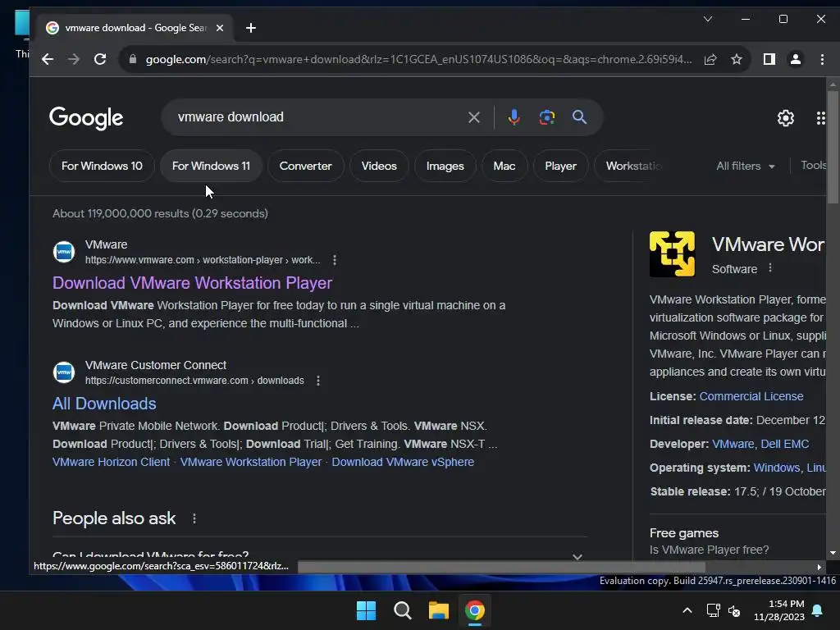840x630 pixels.
Task: Select the Converter filter chip
Action: click(x=305, y=166)
